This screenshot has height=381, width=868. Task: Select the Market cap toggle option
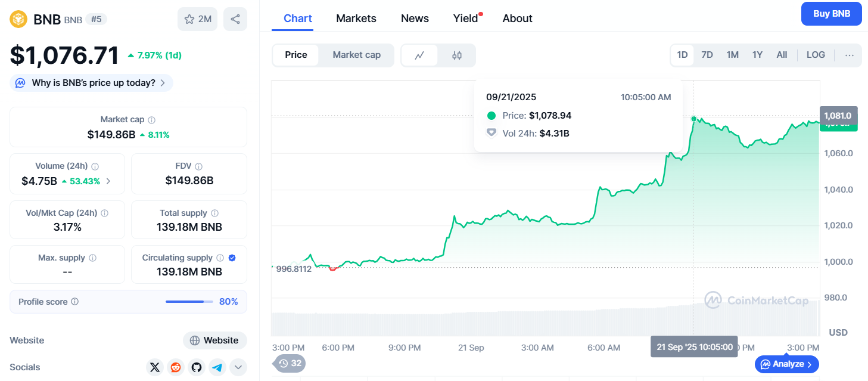click(356, 55)
